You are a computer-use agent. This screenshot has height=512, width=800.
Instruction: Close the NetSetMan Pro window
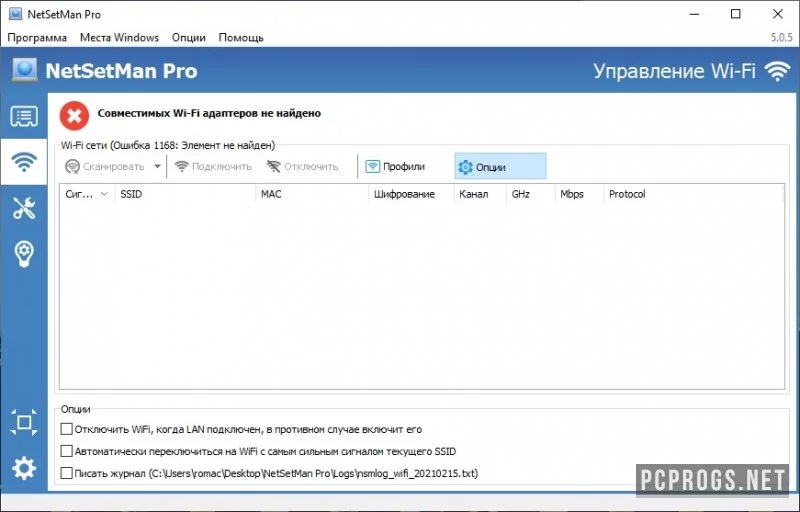click(x=778, y=14)
